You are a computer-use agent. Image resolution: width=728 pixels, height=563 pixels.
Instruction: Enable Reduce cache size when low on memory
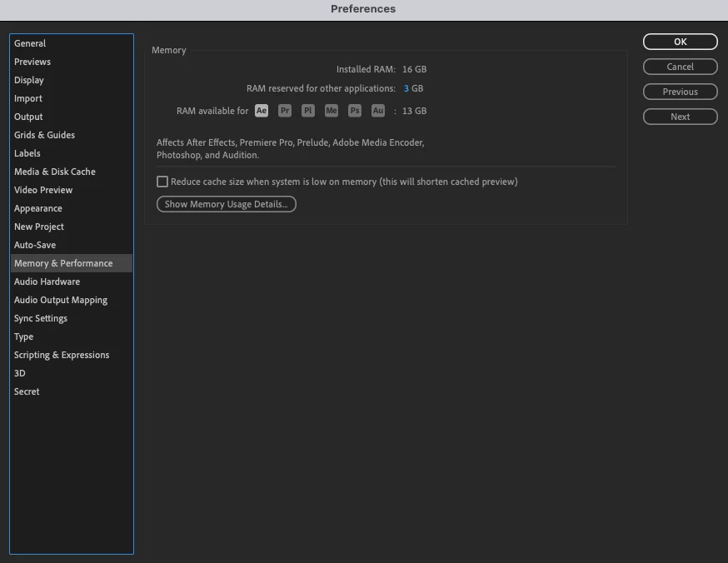point(162,182)
